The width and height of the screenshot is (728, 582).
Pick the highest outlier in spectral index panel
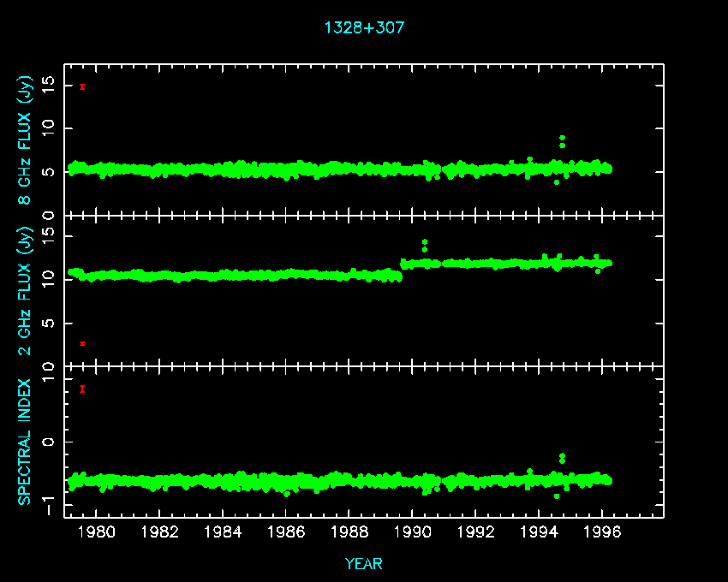562,456
